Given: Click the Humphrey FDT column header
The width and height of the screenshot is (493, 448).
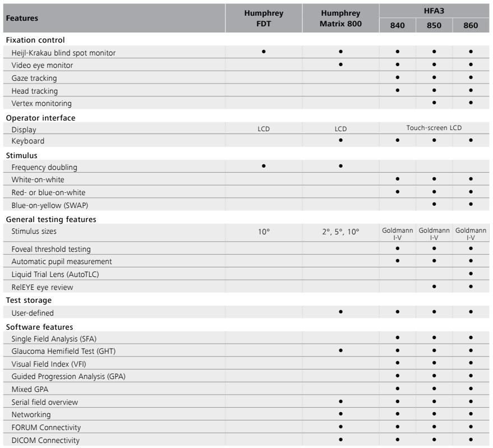Looking at the screenshot, I should click(x=264, y=19).
